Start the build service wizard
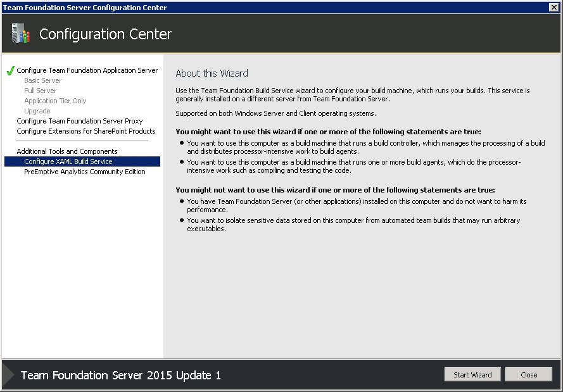The width and height of the screenshot is (563, 392). coord(472,374)
